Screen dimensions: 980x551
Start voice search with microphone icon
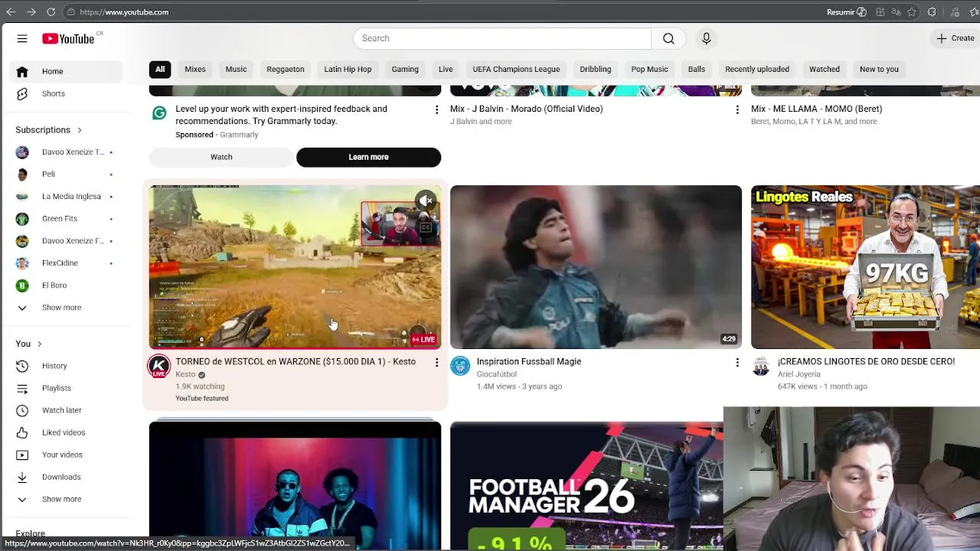706,38
